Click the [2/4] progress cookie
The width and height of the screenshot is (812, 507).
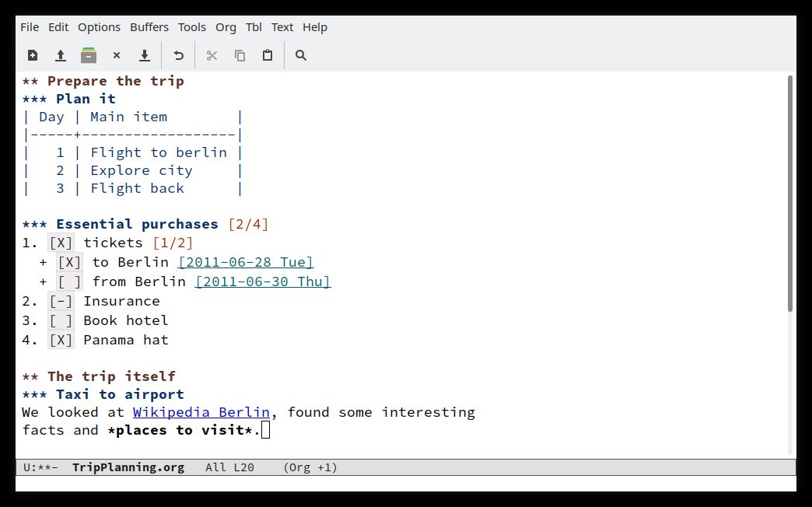[x=248, y=224]
